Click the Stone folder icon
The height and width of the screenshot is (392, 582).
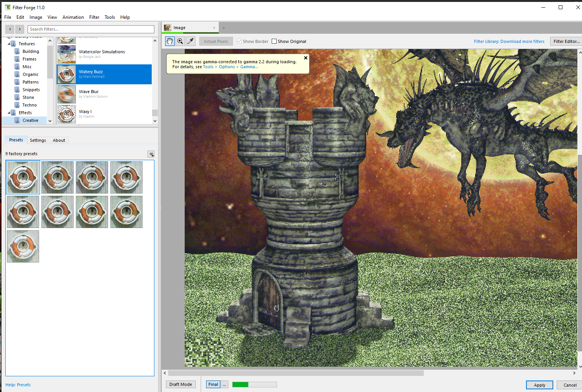pyautogui.click(x=17, y=97)
